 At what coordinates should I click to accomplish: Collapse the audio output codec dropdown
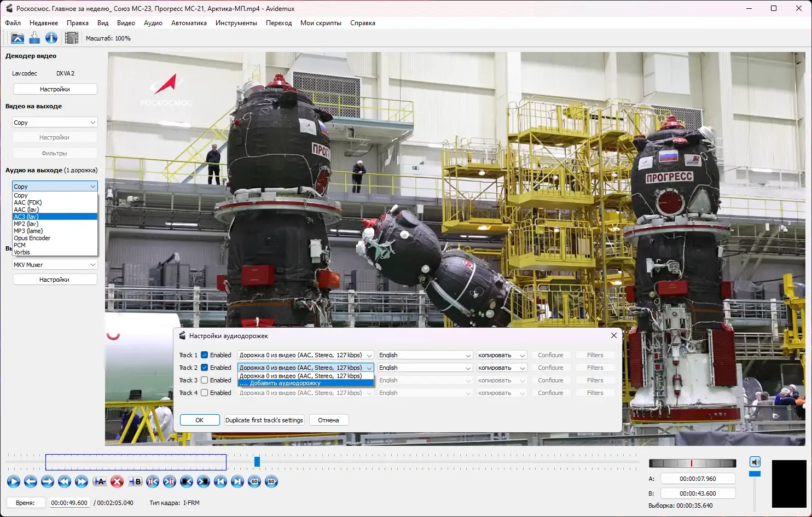(x=55, y=187)
